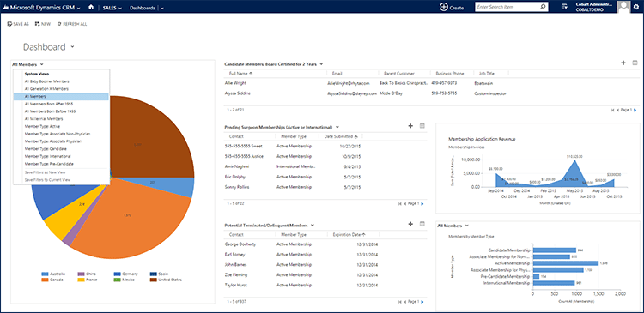The width and height of the screenshot is (644, 313).
Task: Click the SAVE AS toolbar button
Action: (18, 24)
